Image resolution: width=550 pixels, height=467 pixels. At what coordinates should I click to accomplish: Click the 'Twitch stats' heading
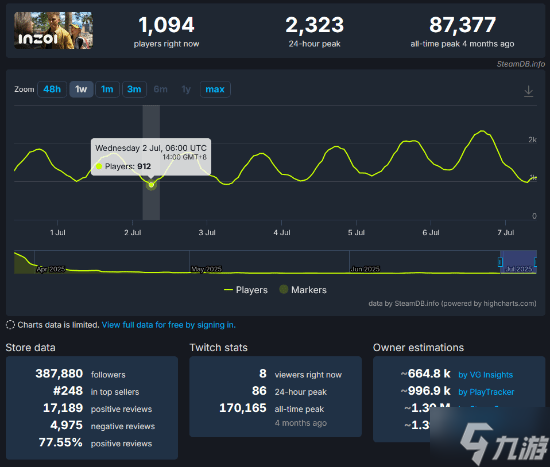(x=219, y=348)
